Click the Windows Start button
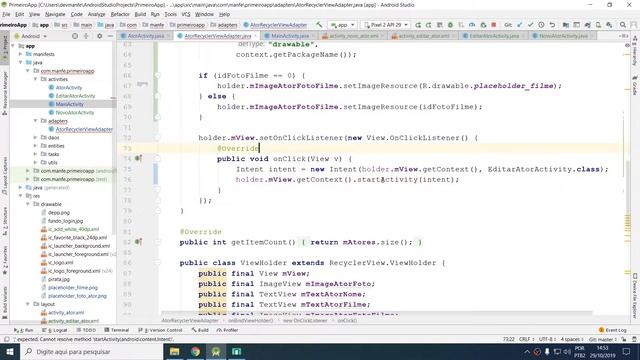The width and height of the screenshot is (640, 360). [10, 351]
